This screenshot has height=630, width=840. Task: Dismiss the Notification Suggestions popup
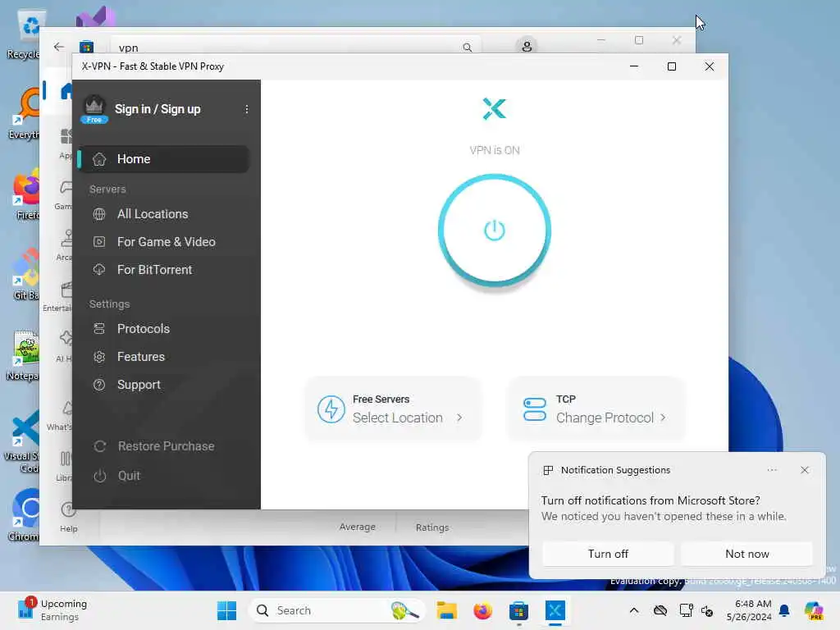(804, 470)
